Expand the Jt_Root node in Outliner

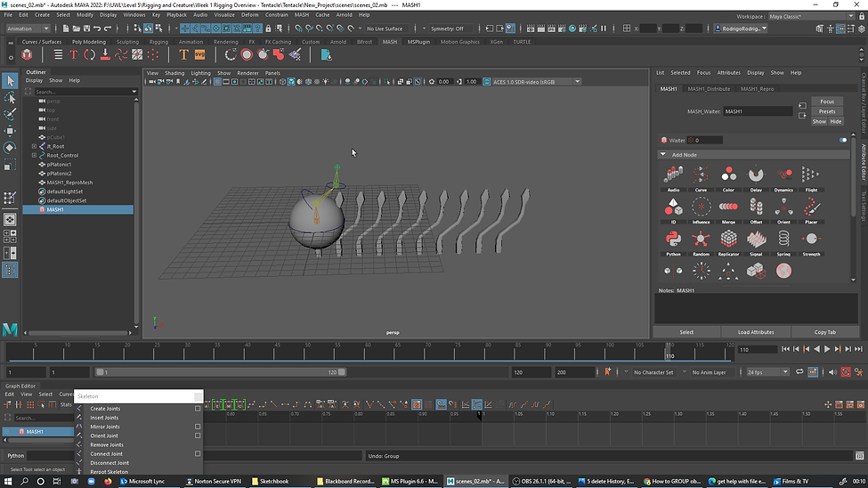[35, 146]
